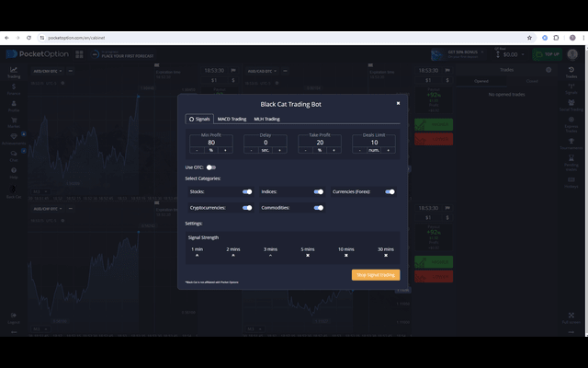
Task: Toggle the Currencies (Forex) switch
Action: click(390, 192)
